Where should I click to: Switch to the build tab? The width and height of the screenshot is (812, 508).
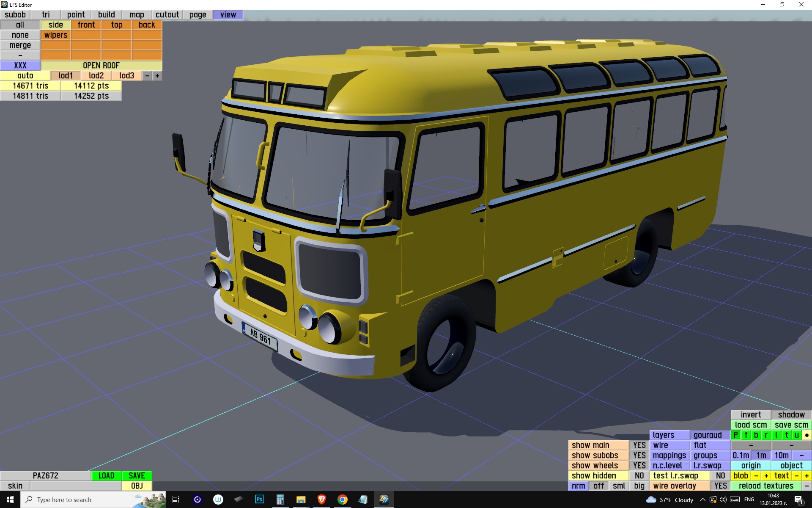pos(106,15)
